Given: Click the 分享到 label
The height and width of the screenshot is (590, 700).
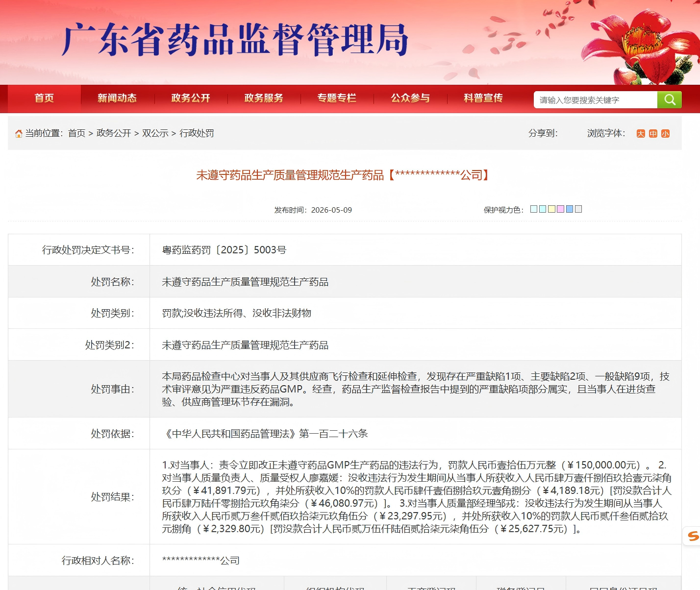Looking at the screenshot, I should pos(543,133).
